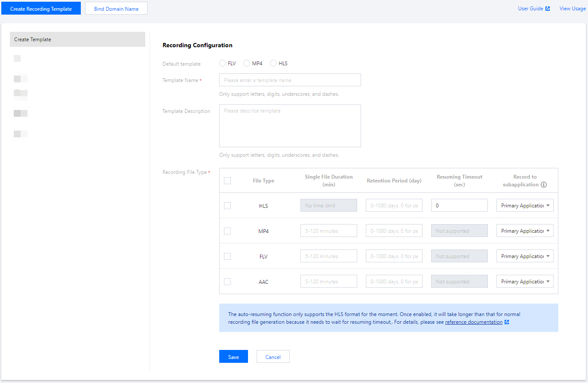The image size is (588, 383).
Task: Check the AAC file type checkbox
Action: 227,281
